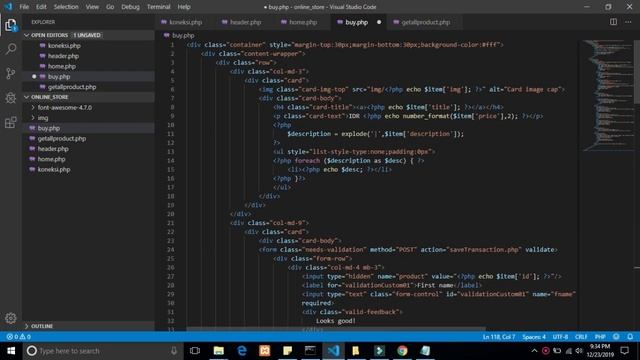Open XAMPP from the taskbar
This screenshot has height=360, width=640.
[x=264, y=351]
